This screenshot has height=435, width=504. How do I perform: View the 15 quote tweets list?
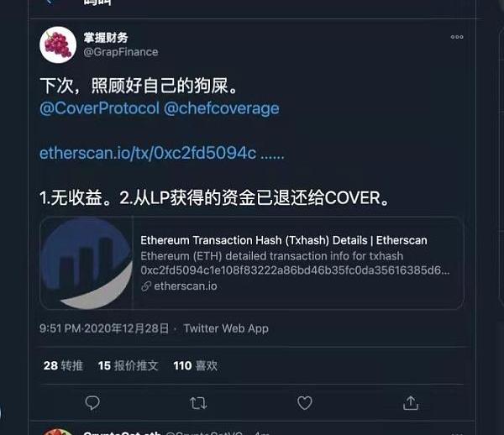[x=129, y=365]
